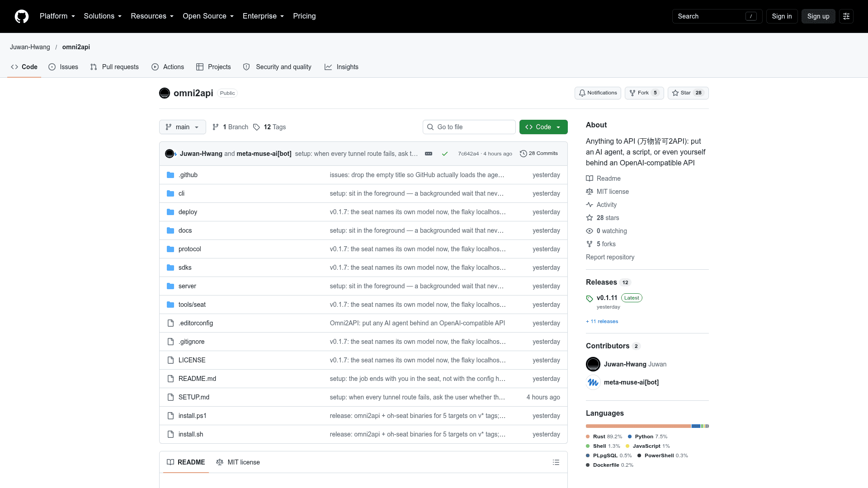Expand the green Code dropdown

(x=543, y=127)
